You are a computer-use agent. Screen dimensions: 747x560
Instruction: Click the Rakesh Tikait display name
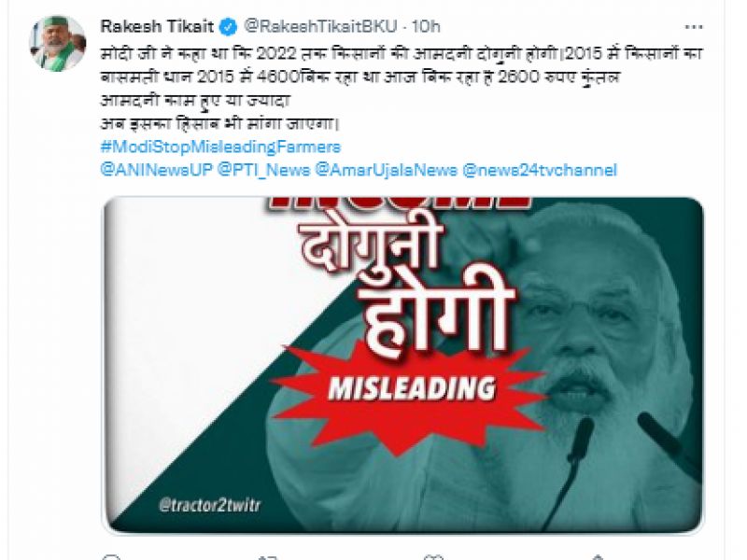[x=157, y=27]
